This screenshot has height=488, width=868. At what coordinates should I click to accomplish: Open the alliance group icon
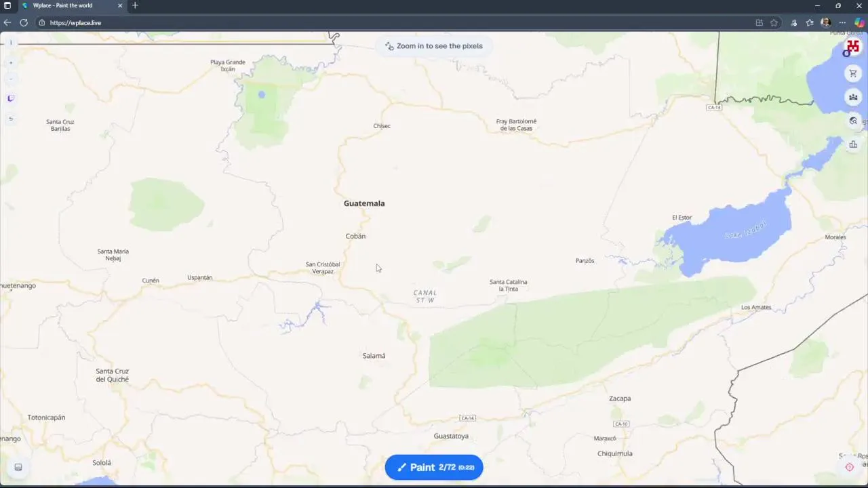853,97
